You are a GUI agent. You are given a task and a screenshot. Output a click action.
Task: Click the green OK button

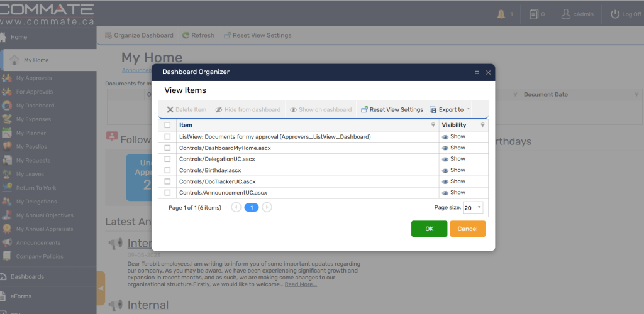pos(429,229)
